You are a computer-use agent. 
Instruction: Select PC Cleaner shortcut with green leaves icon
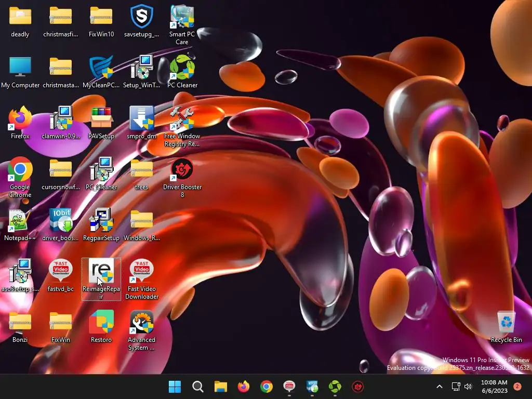click(182, 72)
